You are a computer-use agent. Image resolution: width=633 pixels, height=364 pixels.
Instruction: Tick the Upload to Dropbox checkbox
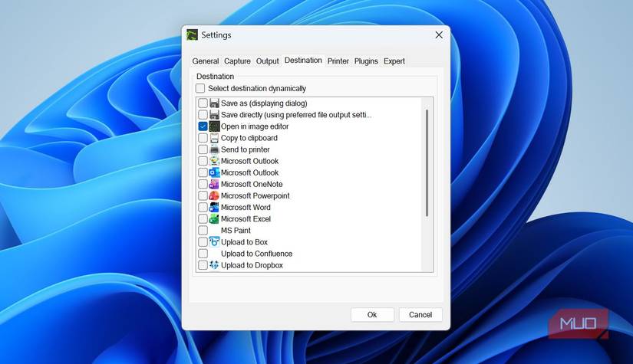pyautogui.click(x=203, y=265)
